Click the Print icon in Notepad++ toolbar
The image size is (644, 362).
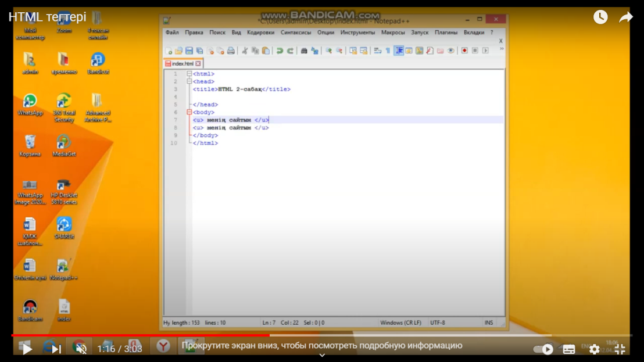(231, 51)
